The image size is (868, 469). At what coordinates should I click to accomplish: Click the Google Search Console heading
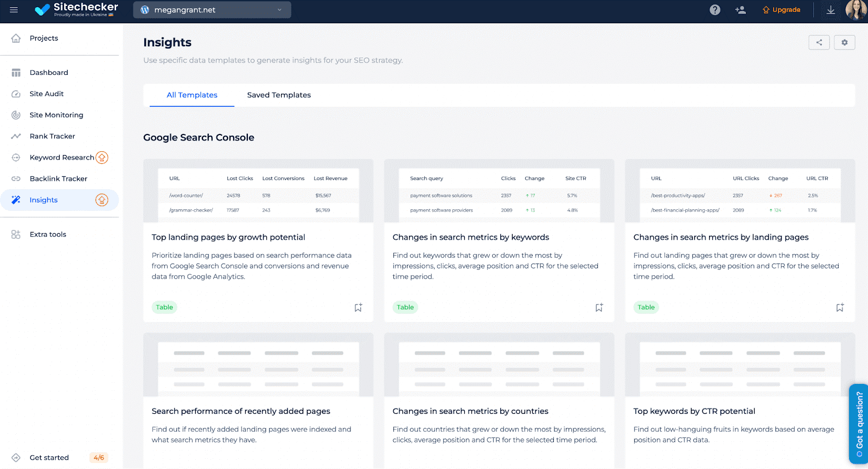199,137
